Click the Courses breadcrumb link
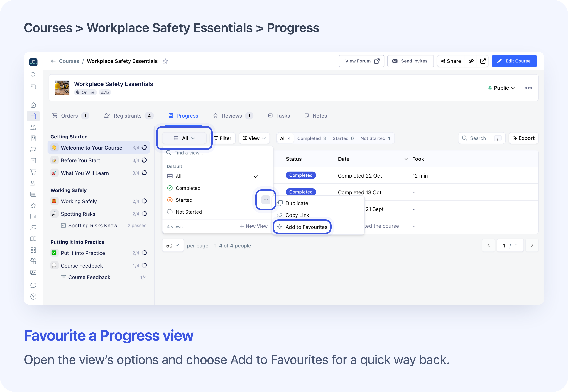568x392 pixels. coord(69,61)
